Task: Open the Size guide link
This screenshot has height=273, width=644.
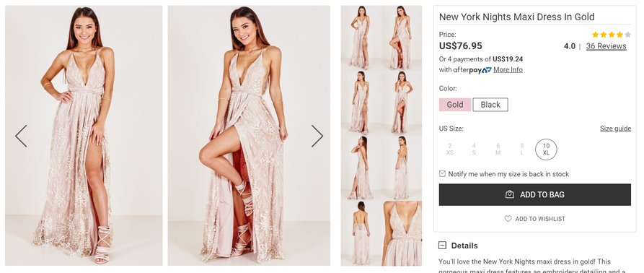Action: (x=615, y=129)
